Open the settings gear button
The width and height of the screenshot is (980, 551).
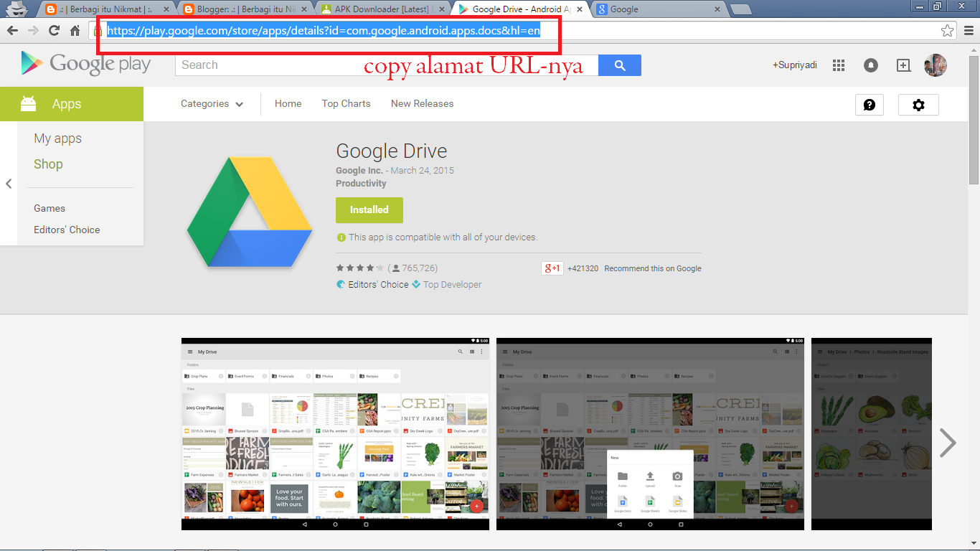(x=918, y=105)
